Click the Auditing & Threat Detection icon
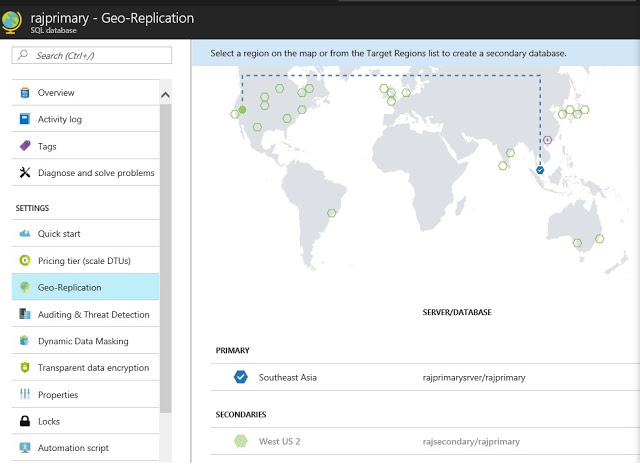 24,315
